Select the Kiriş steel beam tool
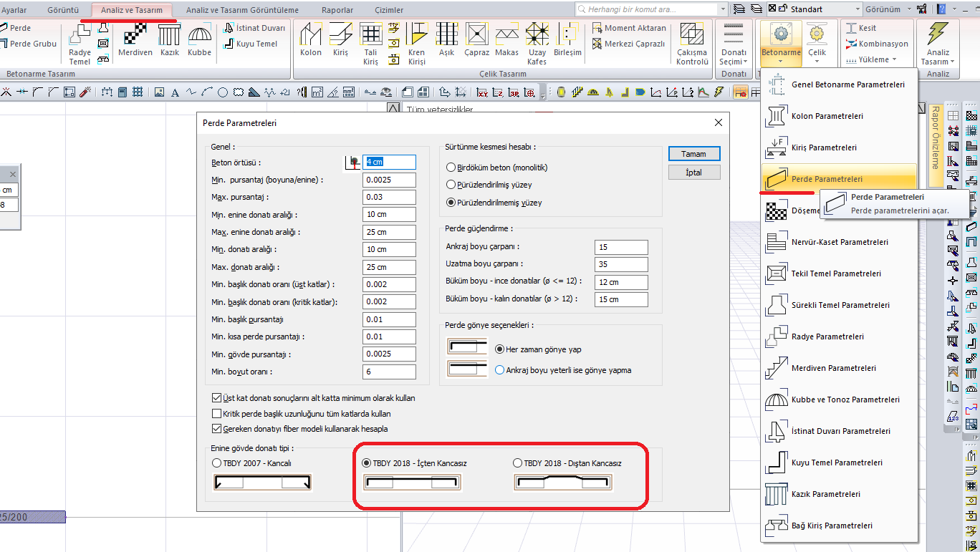The height and width of the screenshot is (552, 980). 340,40
